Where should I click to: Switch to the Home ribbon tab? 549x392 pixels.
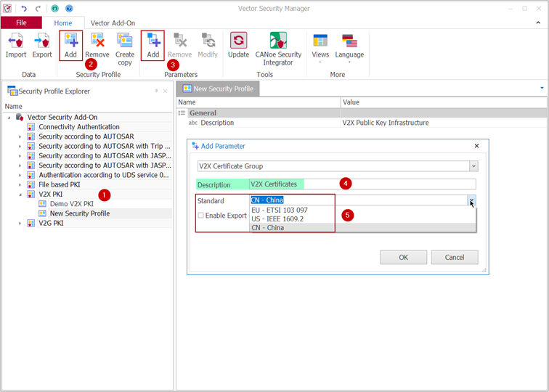(x=63, y=23)
